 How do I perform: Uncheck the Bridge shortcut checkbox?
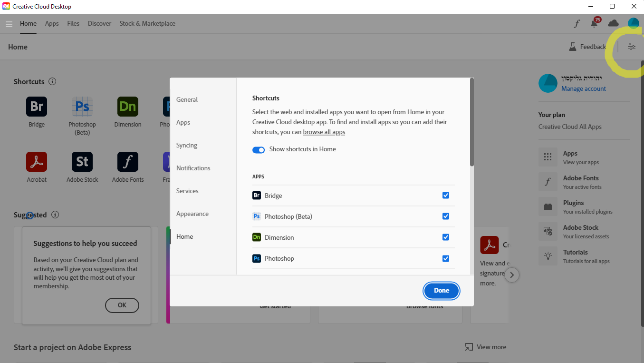pyautogui.click(x=446, y=195)
